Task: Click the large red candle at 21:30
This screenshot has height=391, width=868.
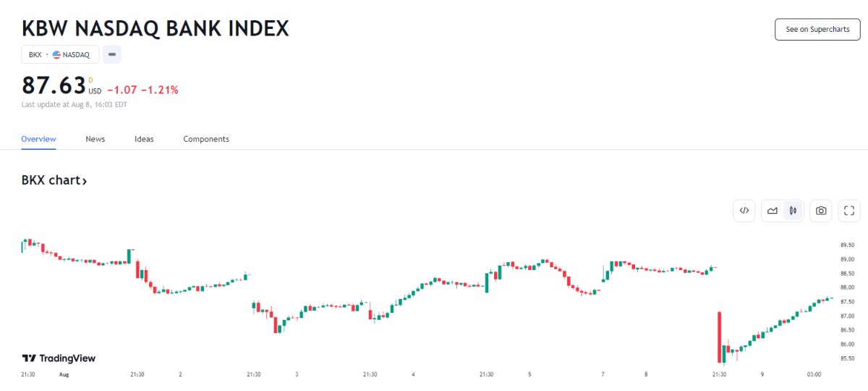Action: [x=720, y=337]
